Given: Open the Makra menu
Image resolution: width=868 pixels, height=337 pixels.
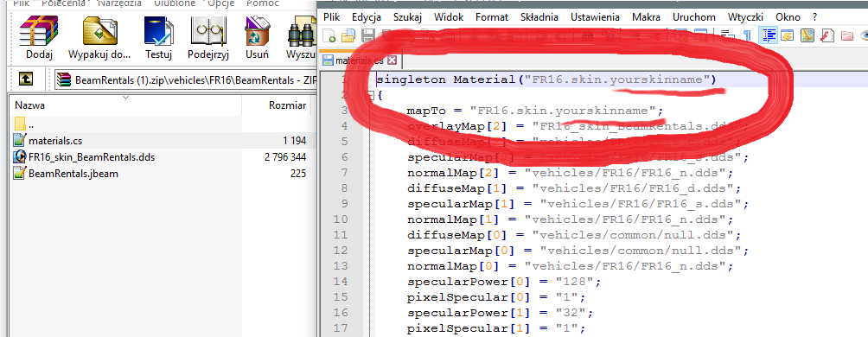Looking at the screenshot, I should [x=646, y=17].
